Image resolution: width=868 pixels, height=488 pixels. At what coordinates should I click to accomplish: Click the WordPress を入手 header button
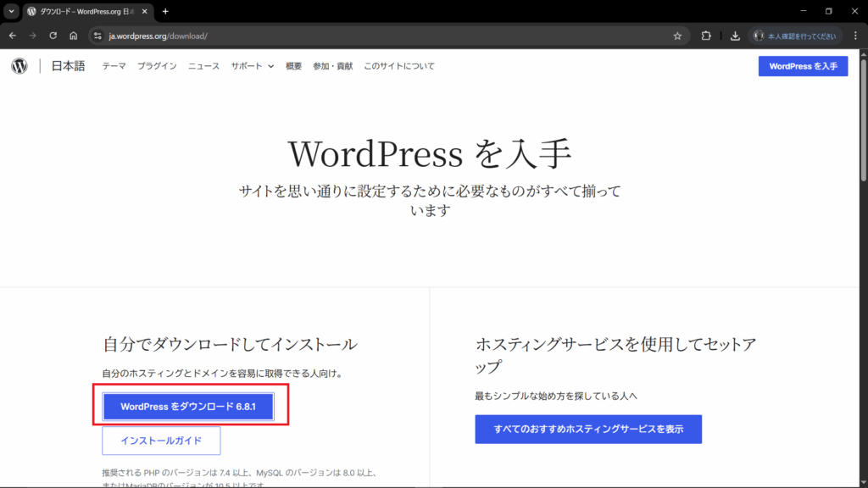tap(804, 66)
